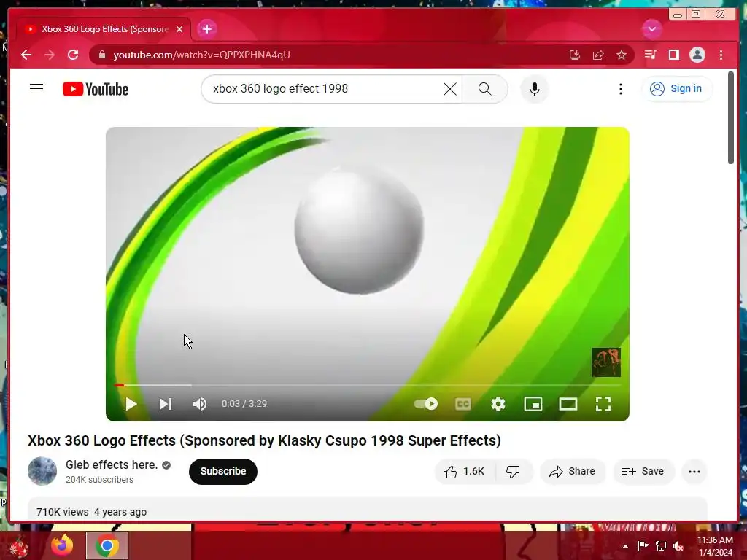747x560 pixels.
Task: Save the video to a playlist
Action: tap(643, 472)
